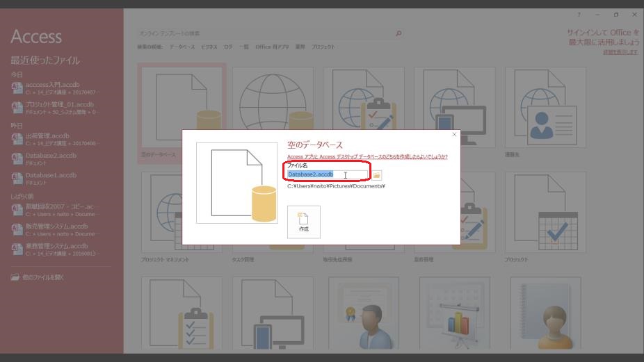Select the 一覧 suggested search
644x362 pixels.
pos(244,47)
